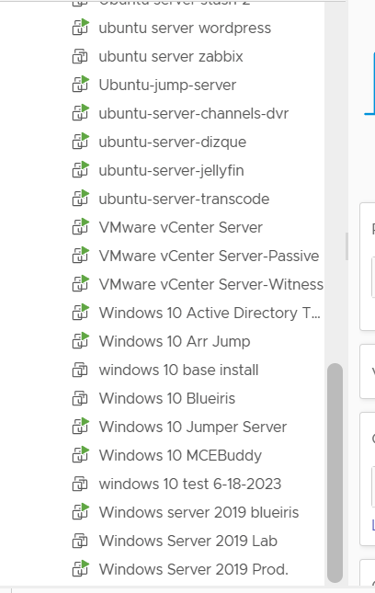Select windows 10 test 6-18-2023
This screenshot has height=593, width=375.
(190, 484)
